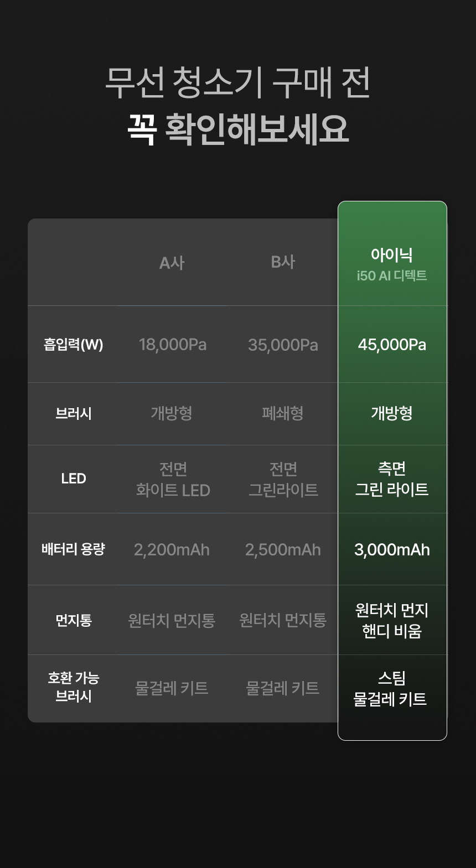
Task: Select the 스팀 물걸레 키트 cell
Action: coord(391,689)
